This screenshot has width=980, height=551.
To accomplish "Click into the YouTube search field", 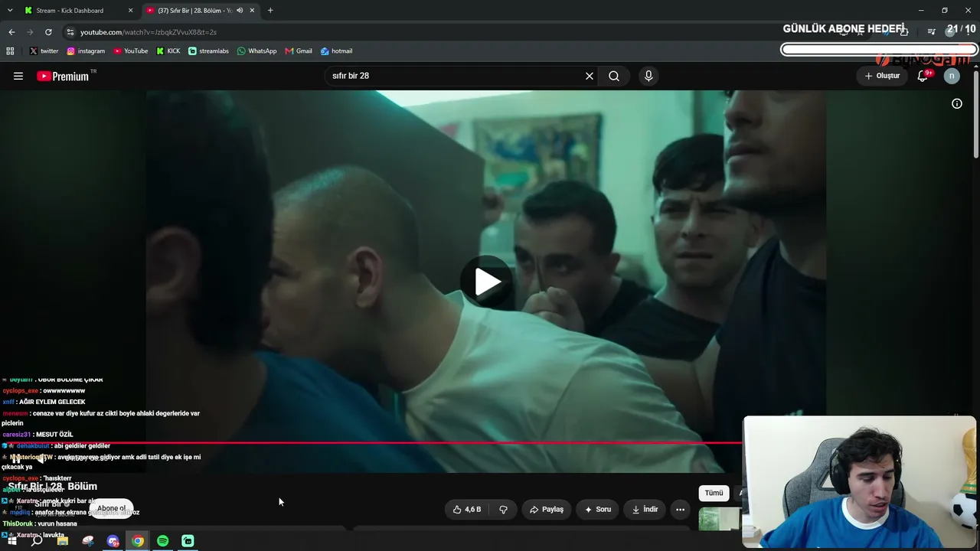I will (x=456, y=76).
